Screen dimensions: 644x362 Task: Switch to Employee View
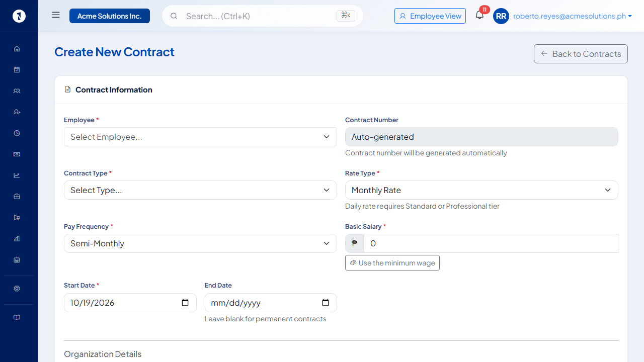click(x=430, y=16)
